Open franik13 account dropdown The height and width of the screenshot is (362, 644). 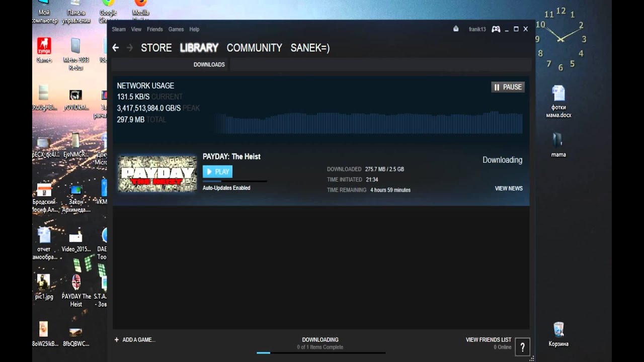point(477,29)
